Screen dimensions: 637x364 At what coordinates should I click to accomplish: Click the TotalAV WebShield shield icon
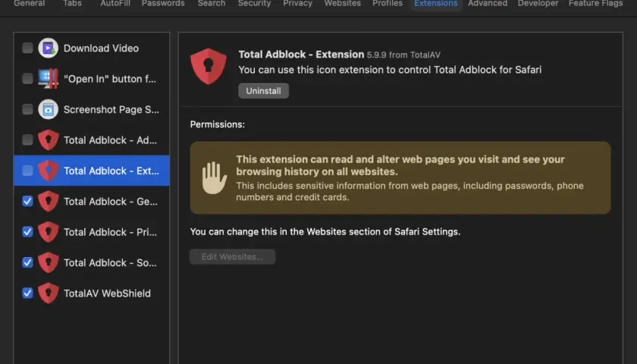(x=49, y=293)
